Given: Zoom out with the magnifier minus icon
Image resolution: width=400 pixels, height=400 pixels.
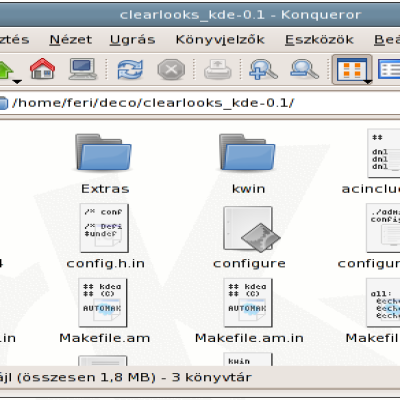Looking at the screenshot, I should pos(304,69).
